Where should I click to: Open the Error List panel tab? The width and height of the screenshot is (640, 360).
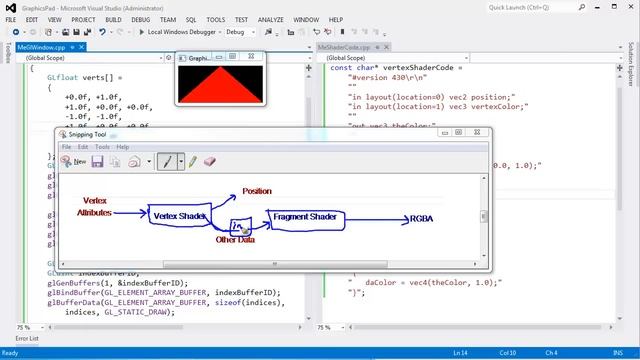pos(27,338)
